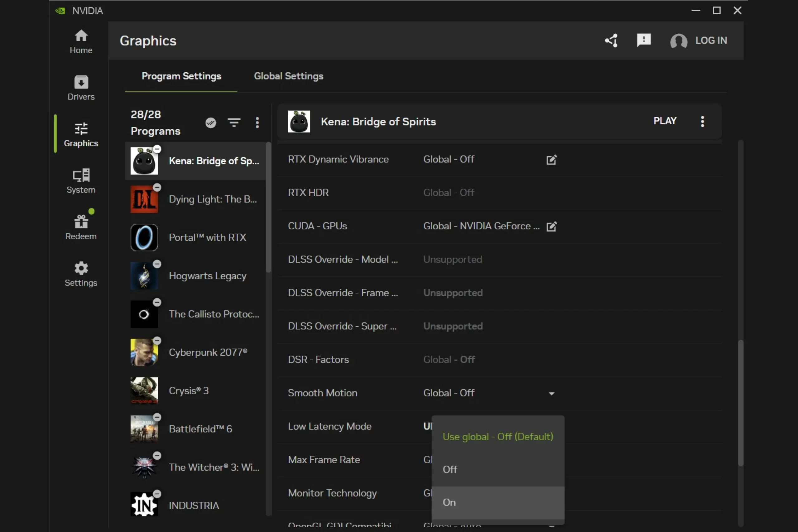Edit the CUDA - GPUs setting
Image resolution: width=798 pixels, height=532 pixels.
[551, 226]
